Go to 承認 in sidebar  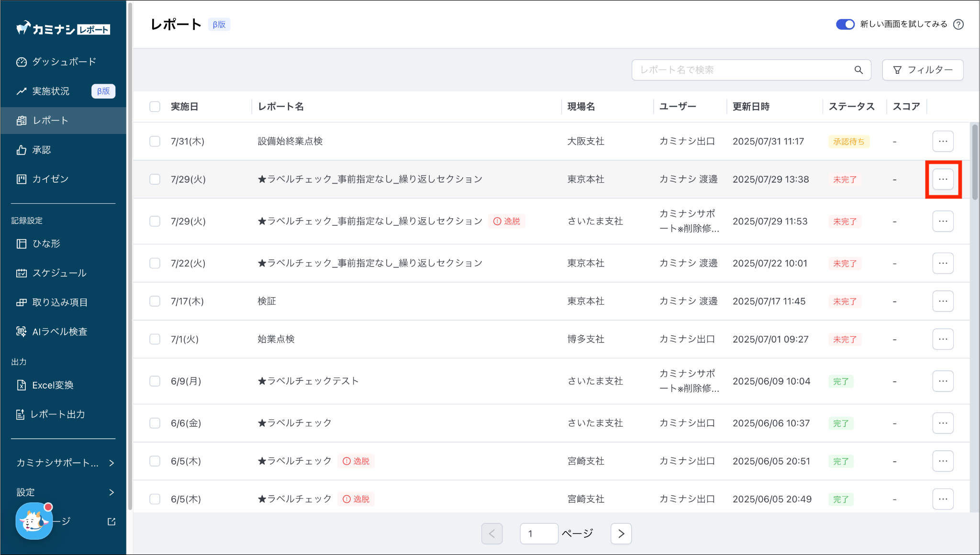42,150
